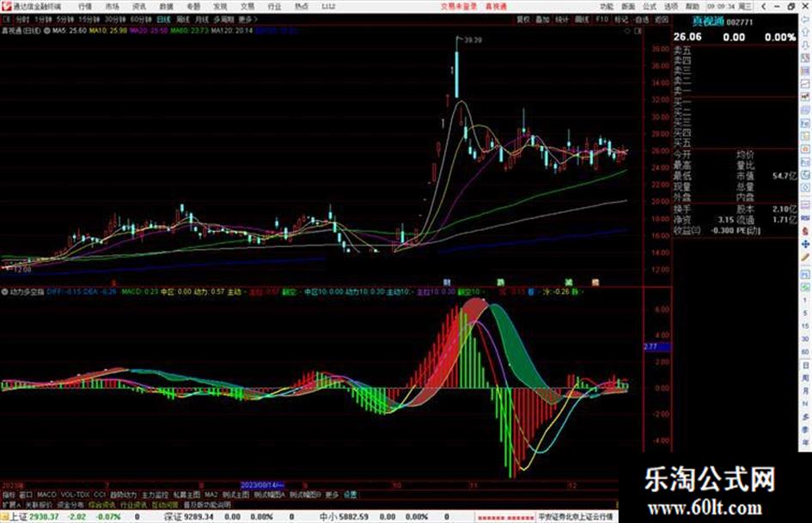
Task: Switch to the 15分钟 period
Action: tap(89, 19)
